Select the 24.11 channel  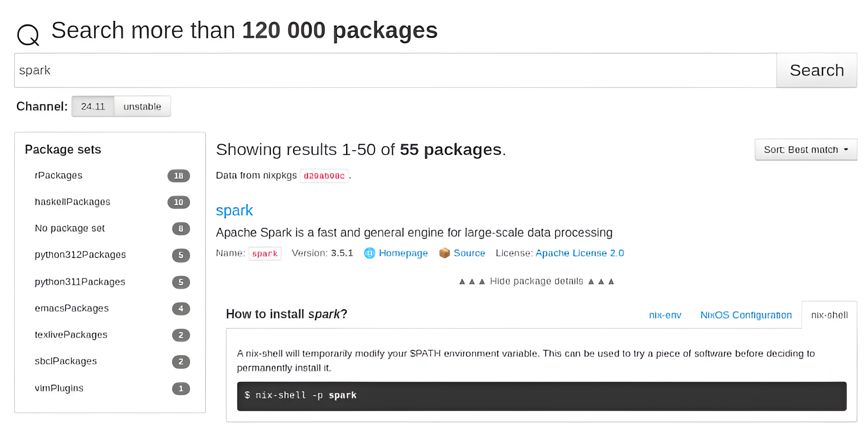coord(93,106)
